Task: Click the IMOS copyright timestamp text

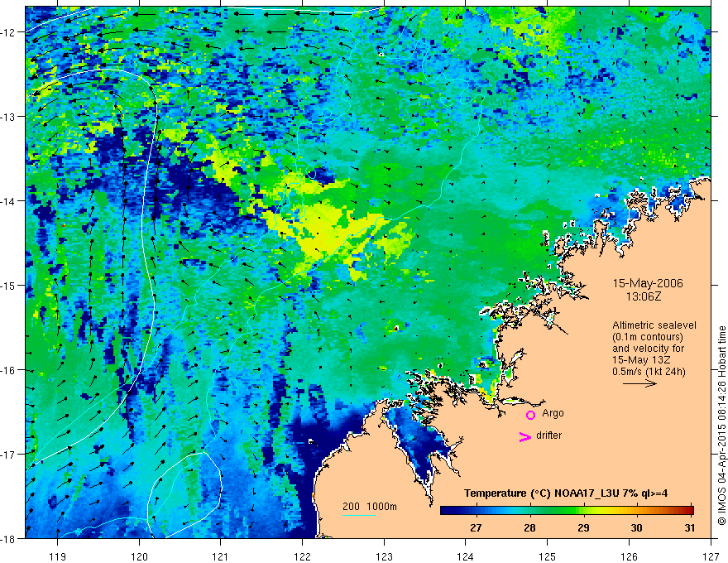Action: [x=721, y=425]
